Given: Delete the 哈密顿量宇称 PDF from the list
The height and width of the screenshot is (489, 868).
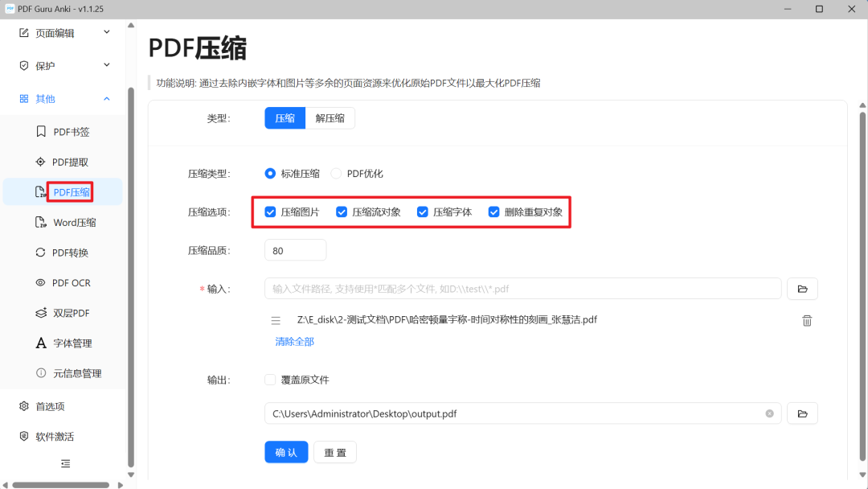Looking at the screenshot, I should (x=807, y=319).
